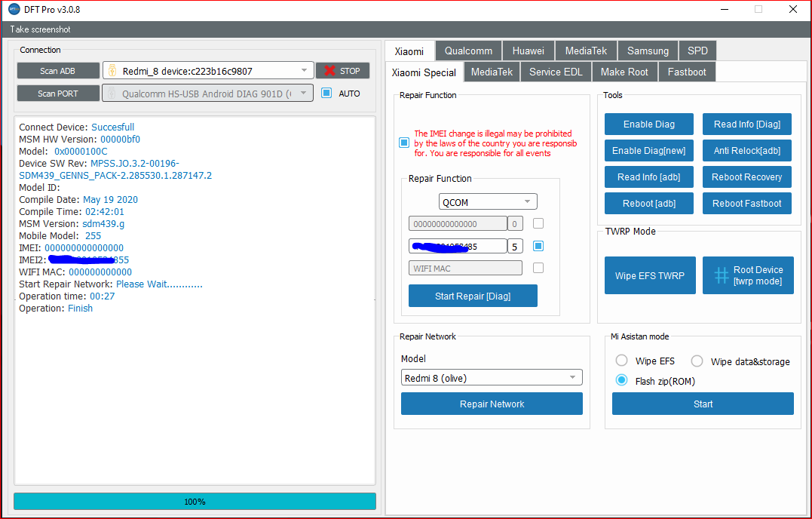Click the second IMEI input field
This screenshot has height=519, width=812.
coord(458,246)
